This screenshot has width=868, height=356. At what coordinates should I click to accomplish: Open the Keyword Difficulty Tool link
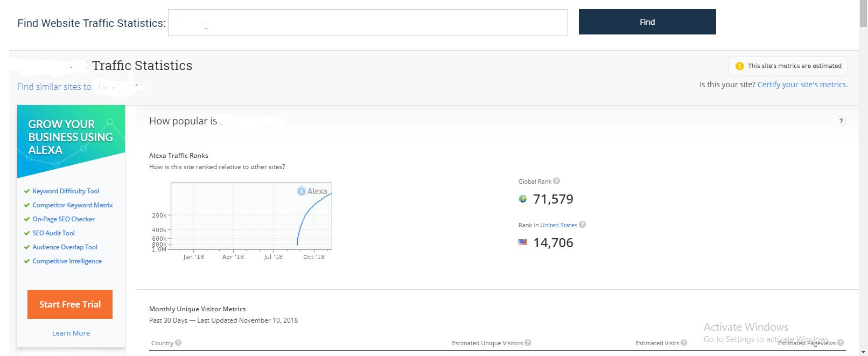tap(66, 191)
